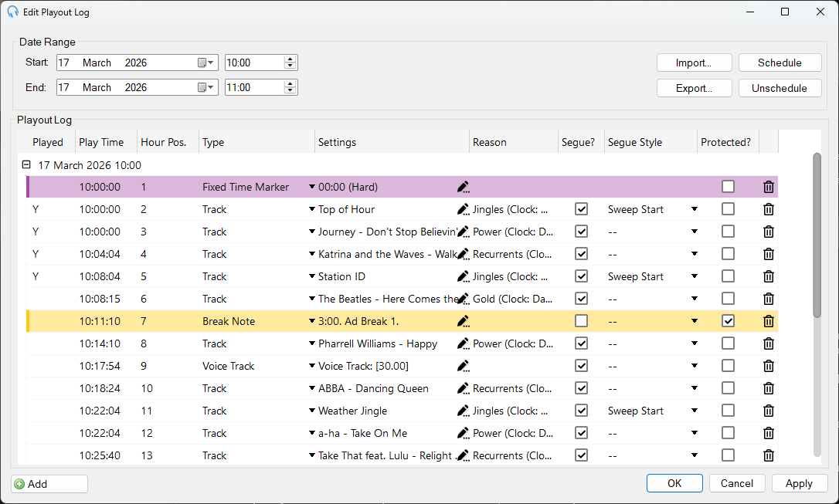The image size is (839, 504).
Task: Uncheck Segue for Top of Hour
Action: (581, 209)
